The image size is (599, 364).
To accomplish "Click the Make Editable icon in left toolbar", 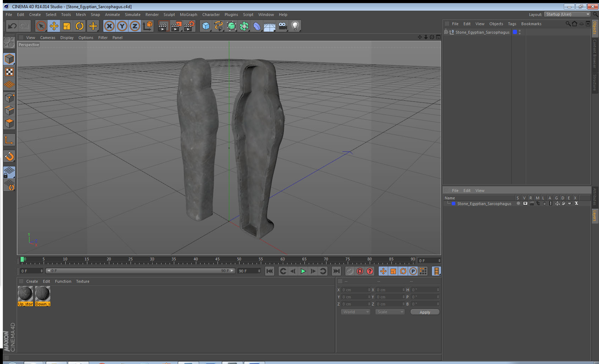I will tap(9, 43).
